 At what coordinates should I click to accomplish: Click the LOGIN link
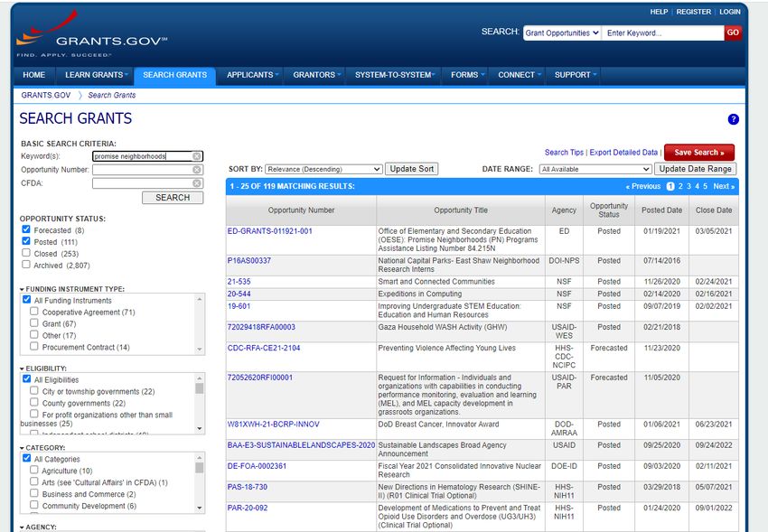730,12
